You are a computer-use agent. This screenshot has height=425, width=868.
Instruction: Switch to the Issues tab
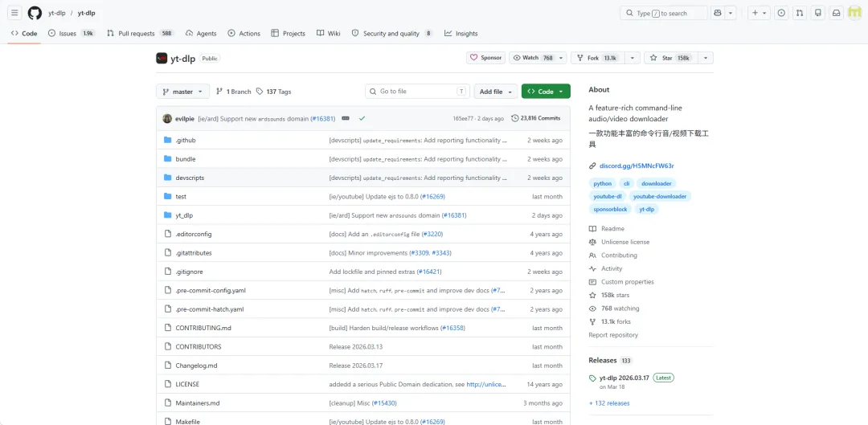[72, 33]
